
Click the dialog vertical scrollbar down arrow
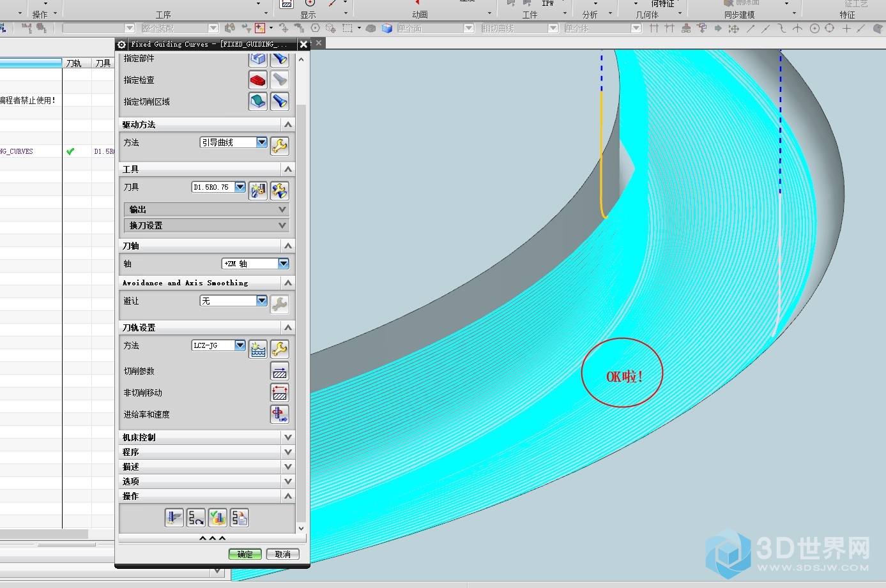[x=302, y=528]
